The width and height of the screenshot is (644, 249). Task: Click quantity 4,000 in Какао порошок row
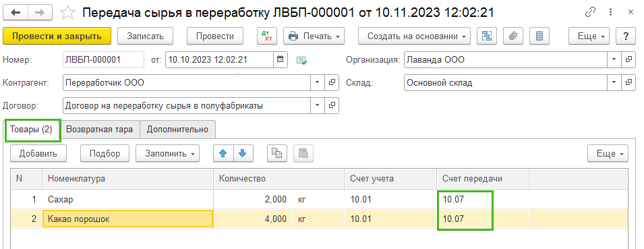(x=253, y=219)
